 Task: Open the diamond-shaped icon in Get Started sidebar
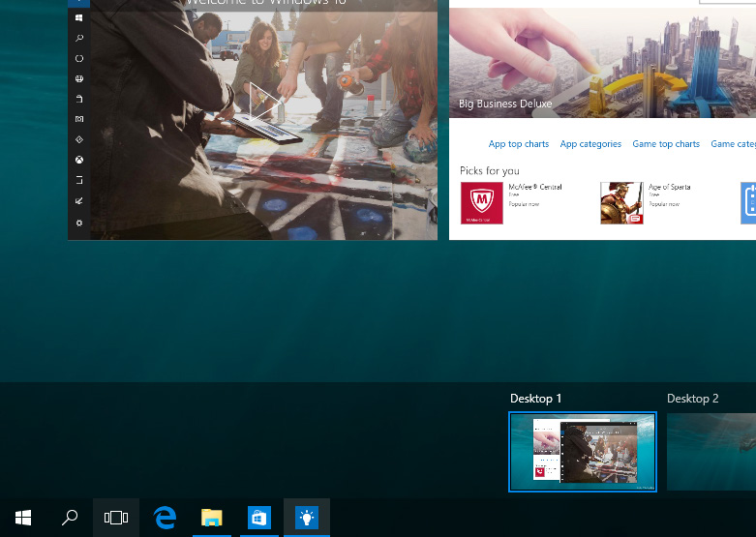79,139
